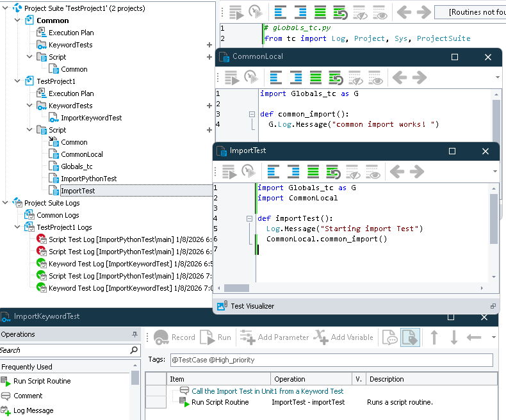Click the navigate back arrow in CommonLocal toolbar
The width and height of the screenshot is (506, 420).
click(400, 78)
